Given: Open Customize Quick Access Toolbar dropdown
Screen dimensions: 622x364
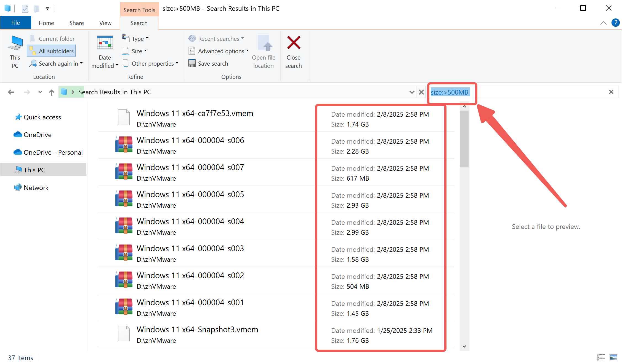Looking at the screenshot, I should (47, 9).
